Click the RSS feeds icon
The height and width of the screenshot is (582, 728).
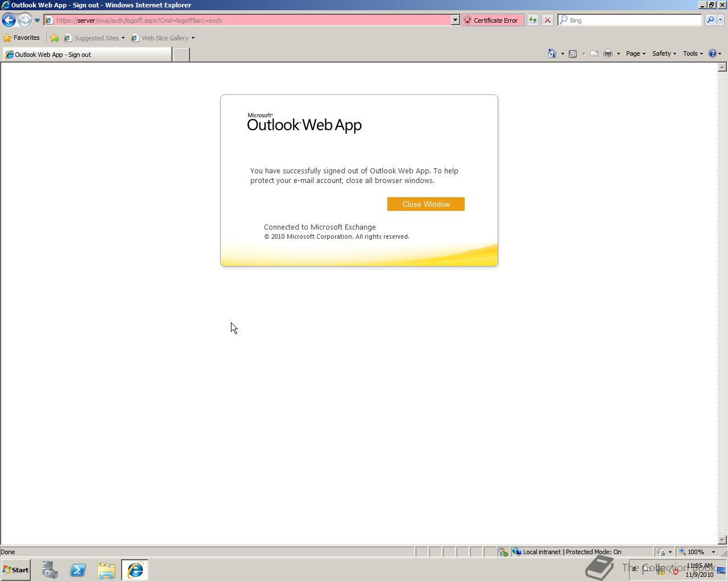click(573, 53)
